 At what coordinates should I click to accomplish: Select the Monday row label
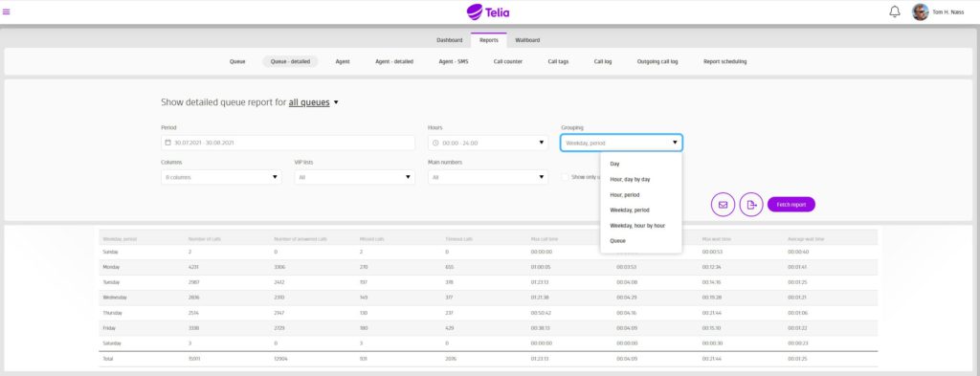pos(111,267)
